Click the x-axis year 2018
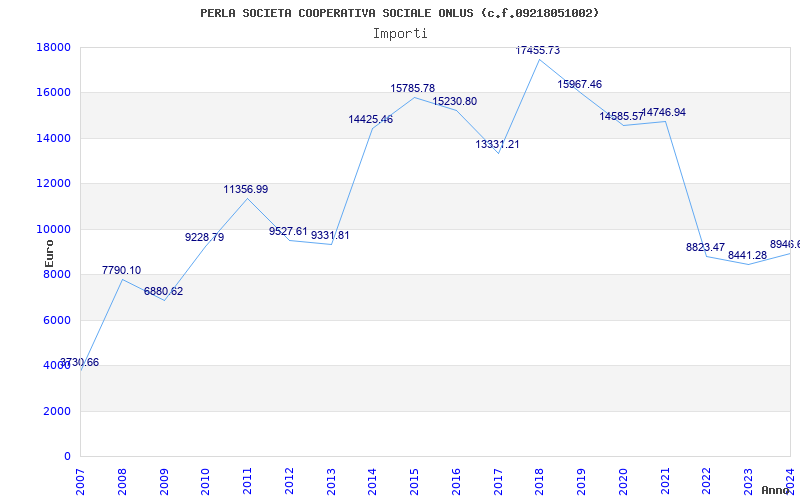 [540, 482]
